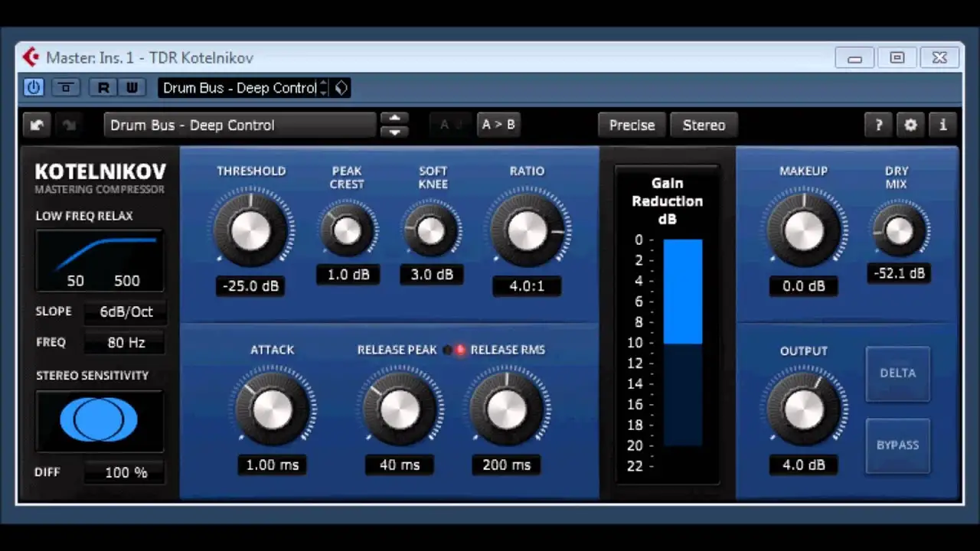
Task: Click the Release RMS knob
Action: 506,409
